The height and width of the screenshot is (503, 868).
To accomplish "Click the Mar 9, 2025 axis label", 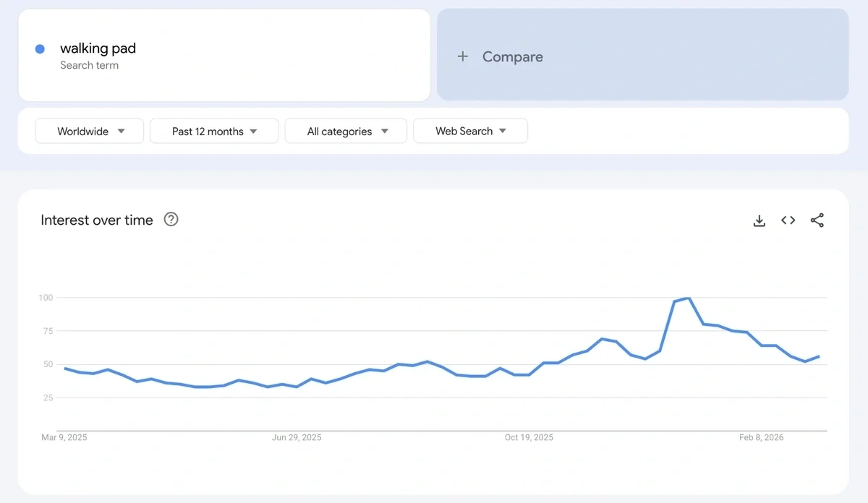I will click(64, 437).
